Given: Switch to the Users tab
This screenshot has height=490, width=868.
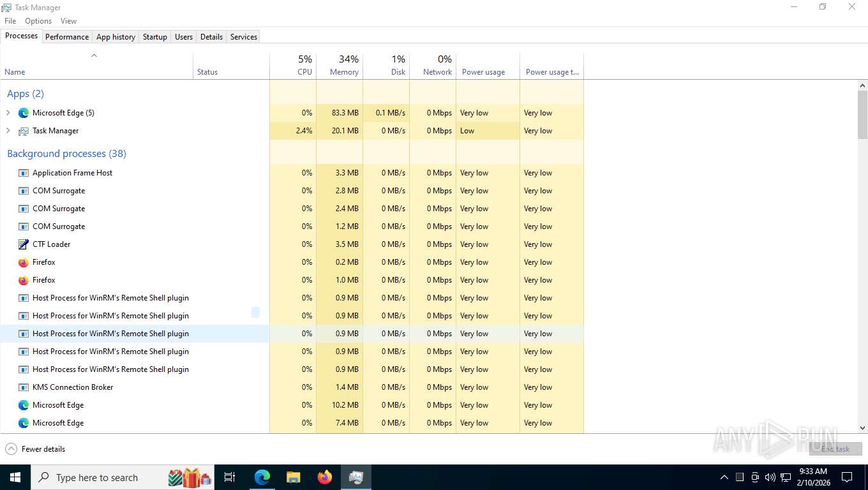Looking at the screenshot, I should [x=184, y=37].
